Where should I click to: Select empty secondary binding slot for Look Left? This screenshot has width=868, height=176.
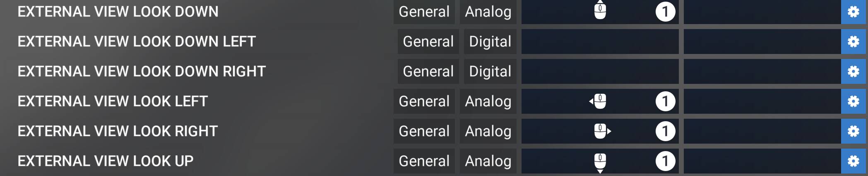point(762,101)
